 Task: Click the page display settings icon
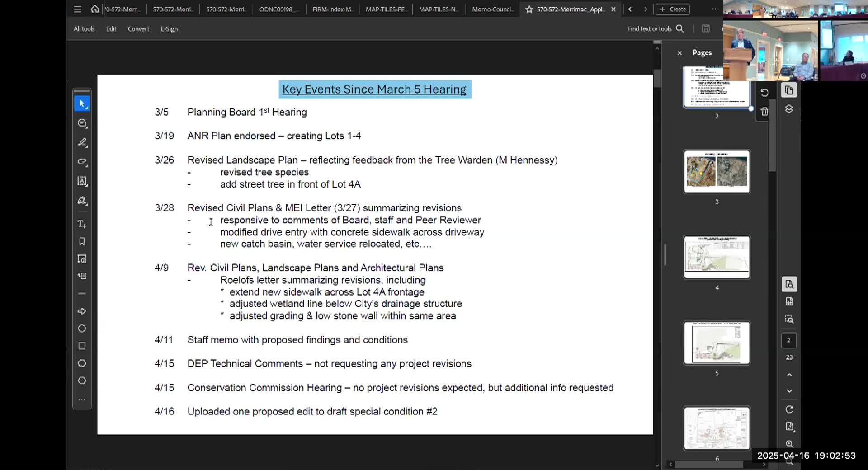point(789,301)
